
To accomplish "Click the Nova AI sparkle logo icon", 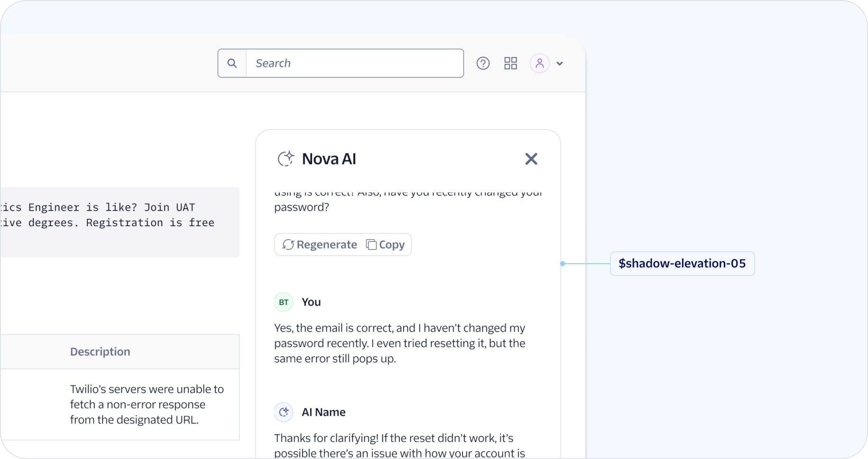I will click(x=286, y=158).
